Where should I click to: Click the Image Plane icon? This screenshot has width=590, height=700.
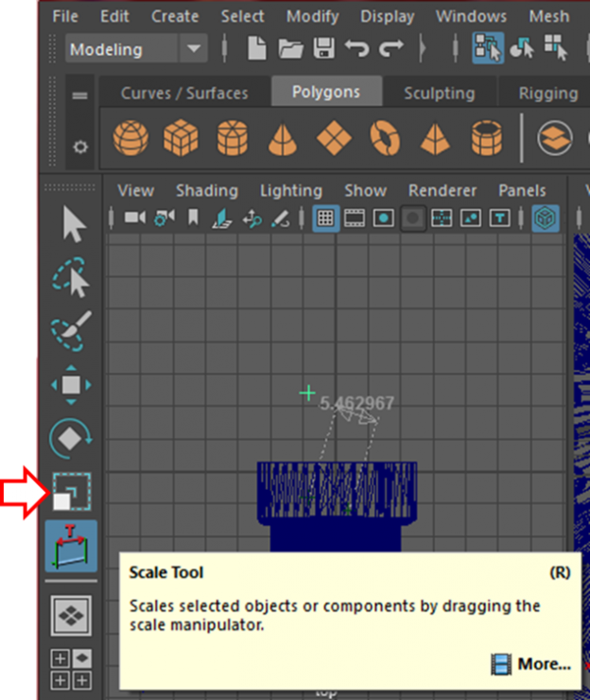pos(222,219)
